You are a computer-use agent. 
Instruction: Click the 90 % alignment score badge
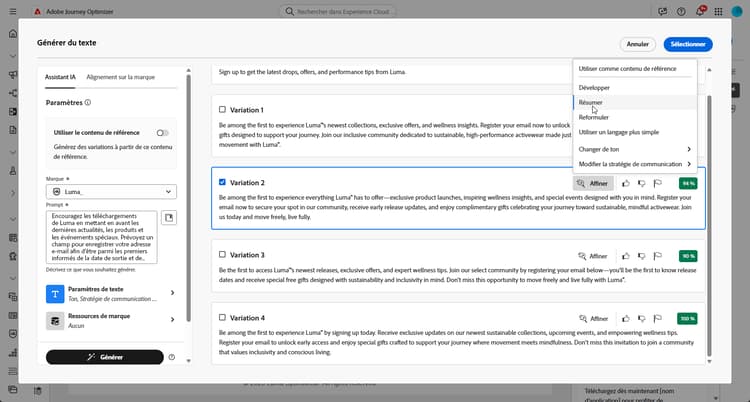coord(688,256)
